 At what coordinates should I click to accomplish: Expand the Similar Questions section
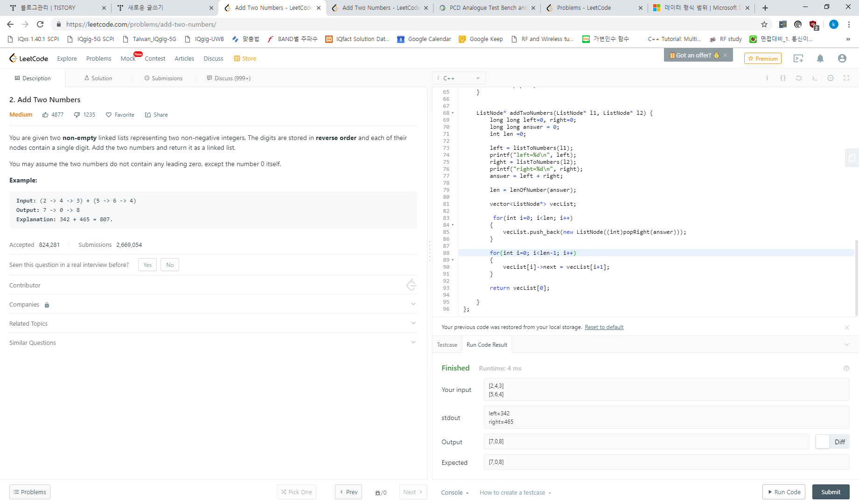coord(413,343)
